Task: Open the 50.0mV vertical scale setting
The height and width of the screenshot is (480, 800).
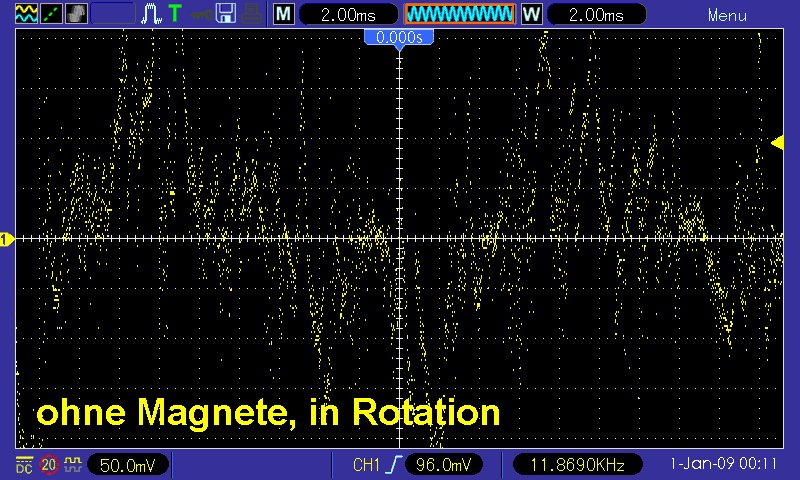Action: tap(127, 465)
